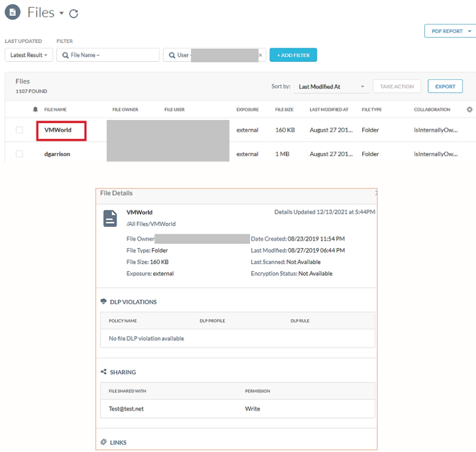Click the Policy Name column header

coord(122,321)
